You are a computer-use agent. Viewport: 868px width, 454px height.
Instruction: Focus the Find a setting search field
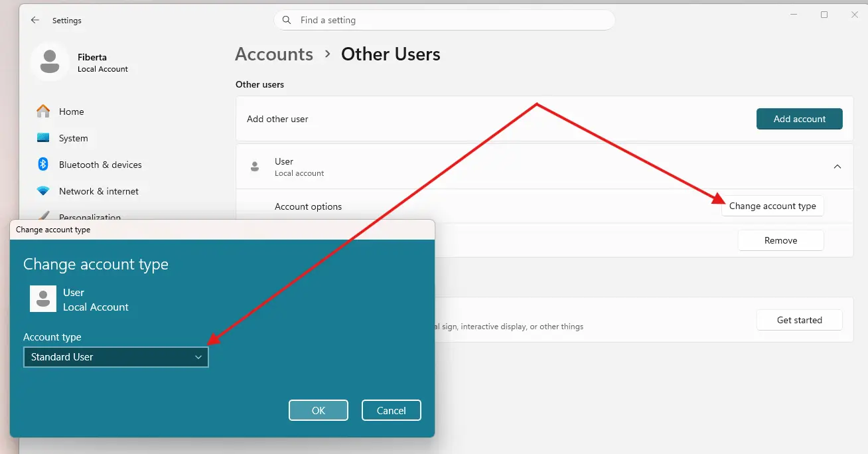[x=451, y=21]
